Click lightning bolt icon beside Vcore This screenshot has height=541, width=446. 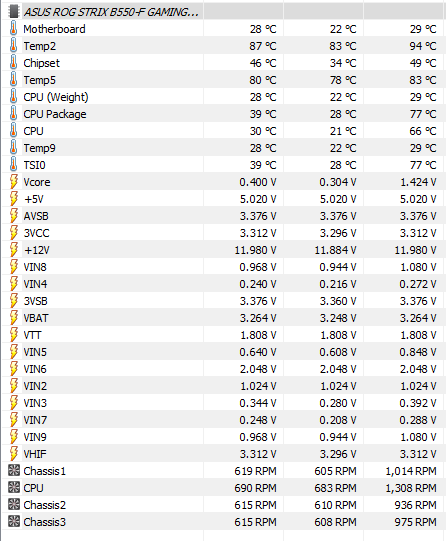[x=13, y=182]
